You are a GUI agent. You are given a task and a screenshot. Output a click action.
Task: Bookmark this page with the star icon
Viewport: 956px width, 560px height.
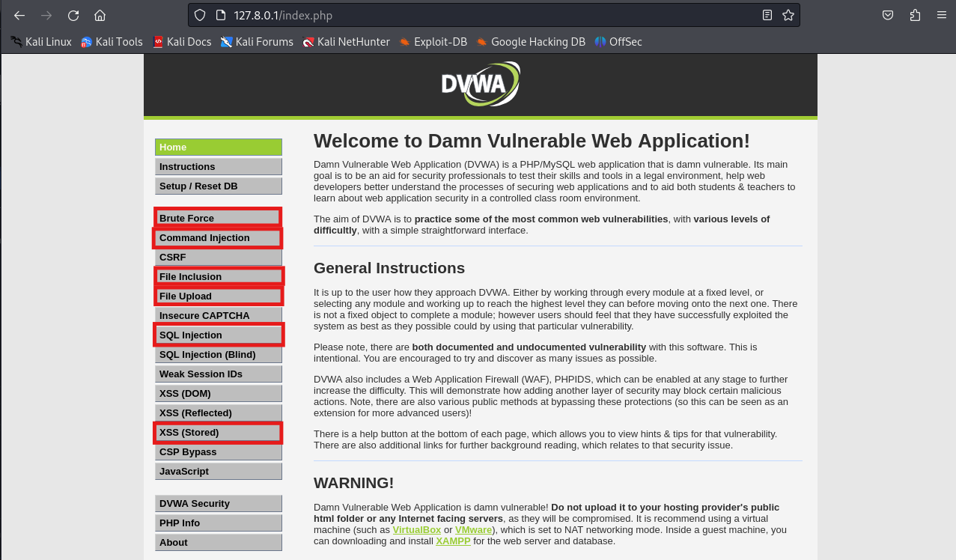pyautogui.click(x=788, y=15)
